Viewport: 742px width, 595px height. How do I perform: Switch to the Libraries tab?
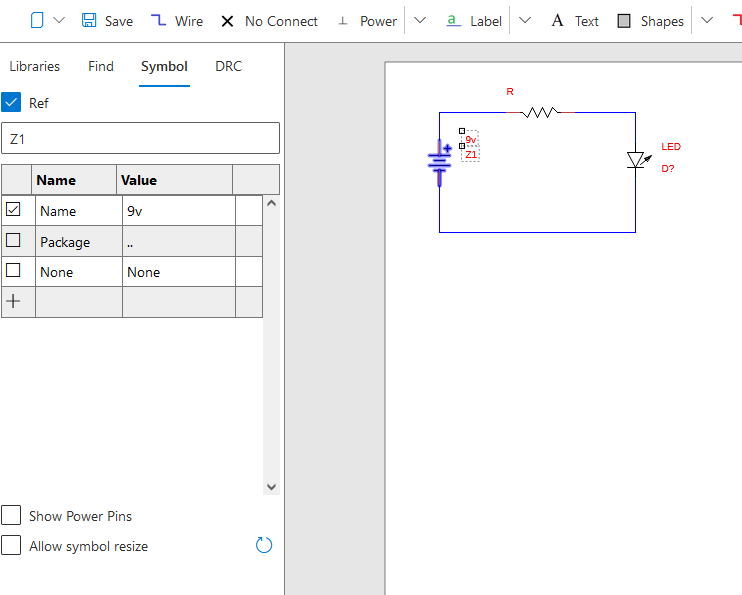tap(35, 67)
